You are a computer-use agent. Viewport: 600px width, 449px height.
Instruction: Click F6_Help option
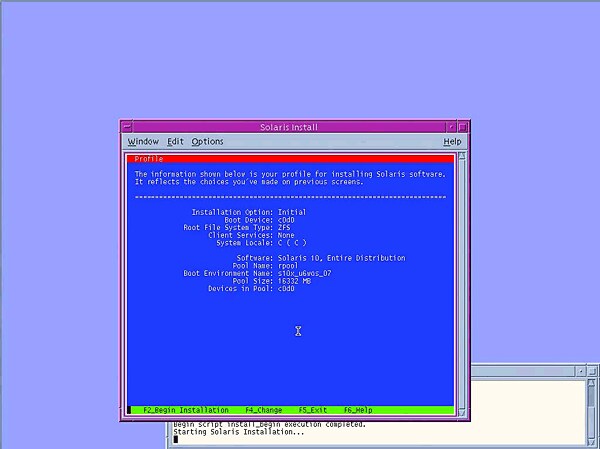click(x=358, y=410)
